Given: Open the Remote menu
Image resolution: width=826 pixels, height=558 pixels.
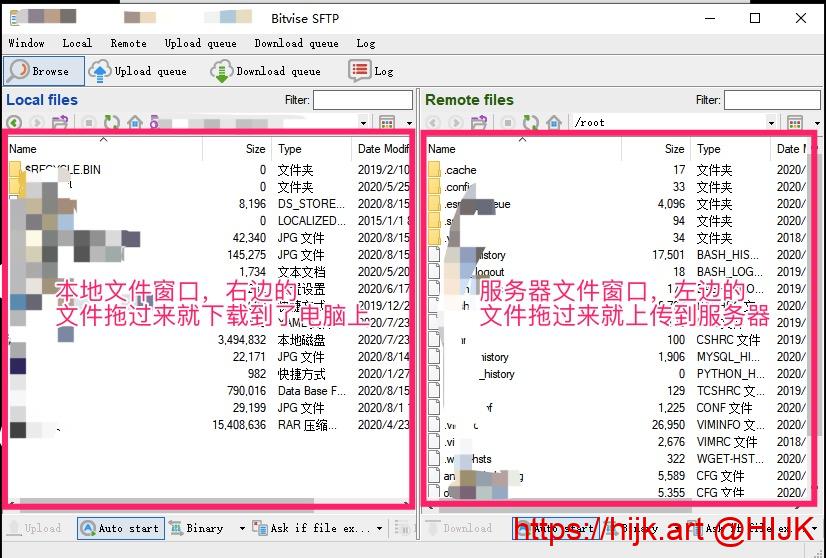Looking at the screenshot, I should [x=128, y=43].
